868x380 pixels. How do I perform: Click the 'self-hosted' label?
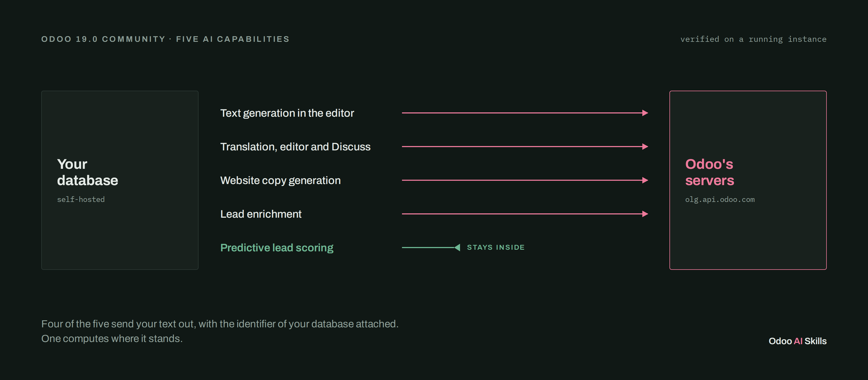point(80,199)
